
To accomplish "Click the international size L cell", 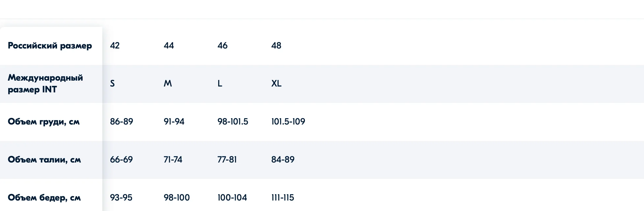I will (x=220, y=84).
